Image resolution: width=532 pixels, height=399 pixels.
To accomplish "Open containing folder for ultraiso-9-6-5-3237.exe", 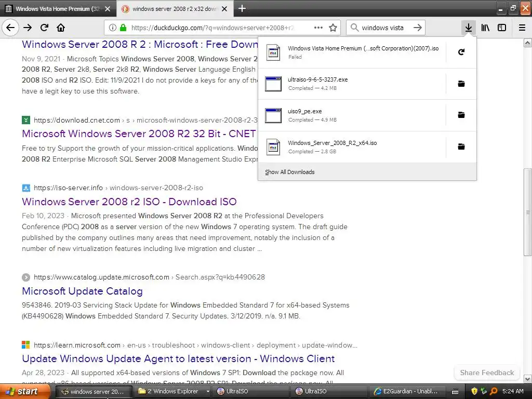I will [x=461, y=84].
